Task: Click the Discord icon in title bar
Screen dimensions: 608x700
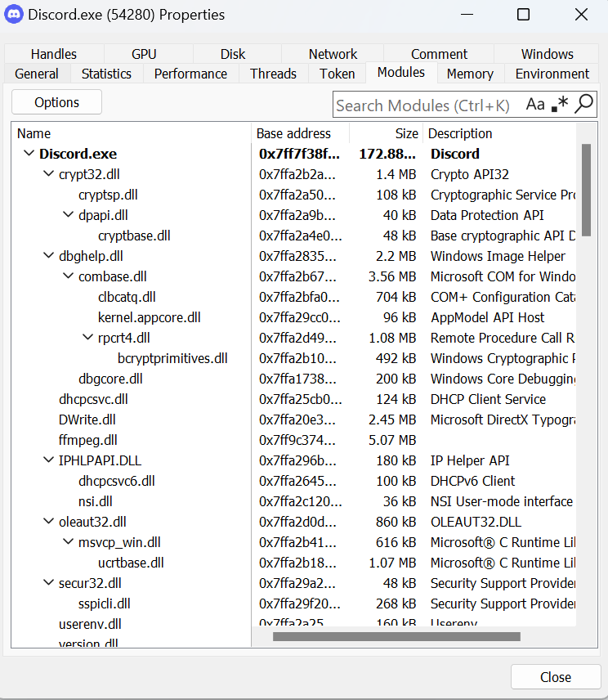Action: [14, 15]
